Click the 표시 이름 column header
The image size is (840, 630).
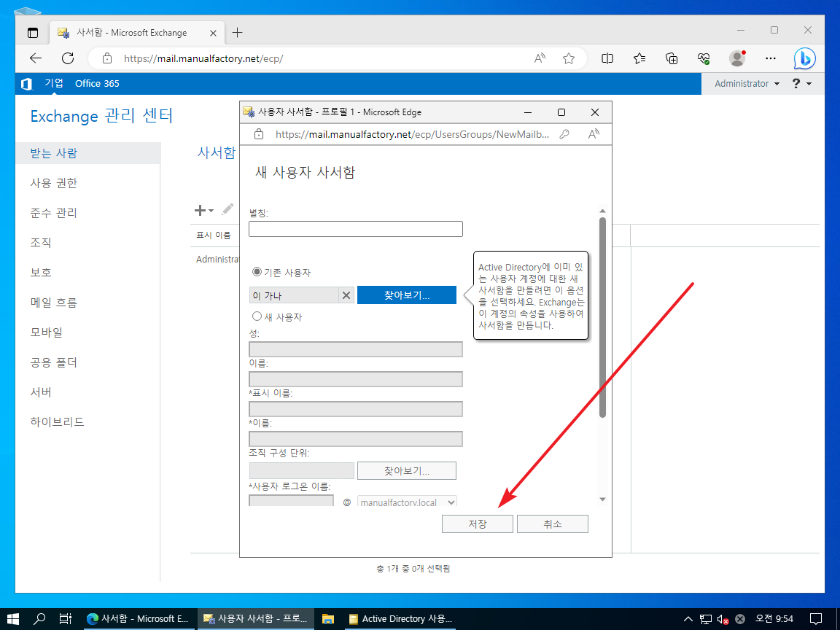pos(213,236)
